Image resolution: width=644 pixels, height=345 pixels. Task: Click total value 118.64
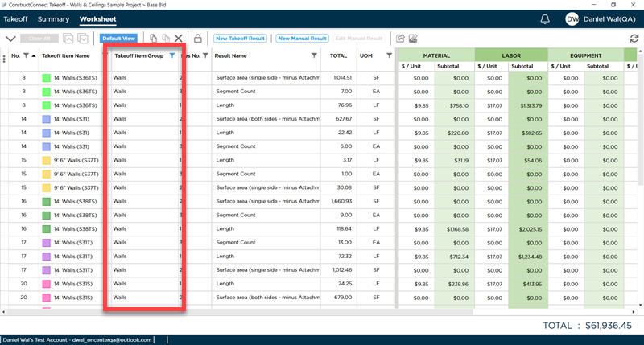click(345, 229)
